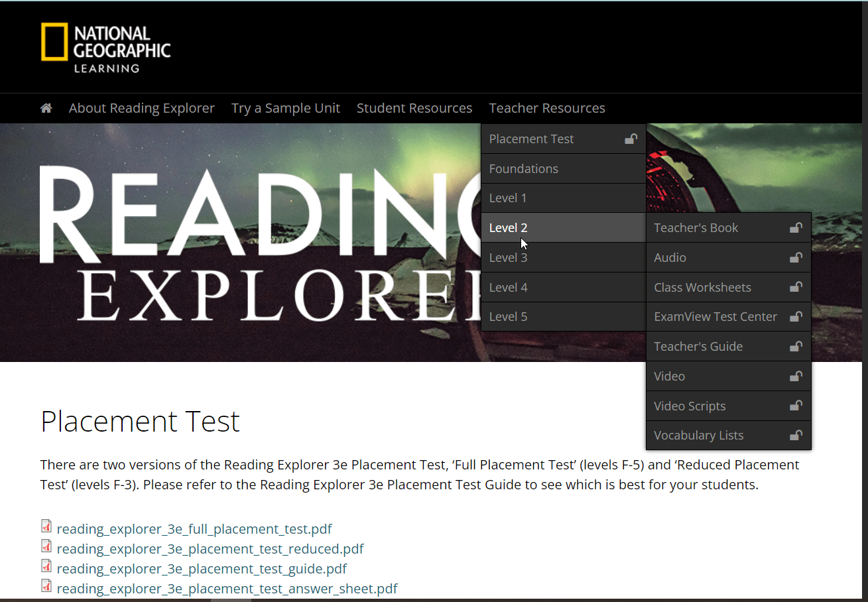Open the Student Resources menu

[x=414, y=107]
